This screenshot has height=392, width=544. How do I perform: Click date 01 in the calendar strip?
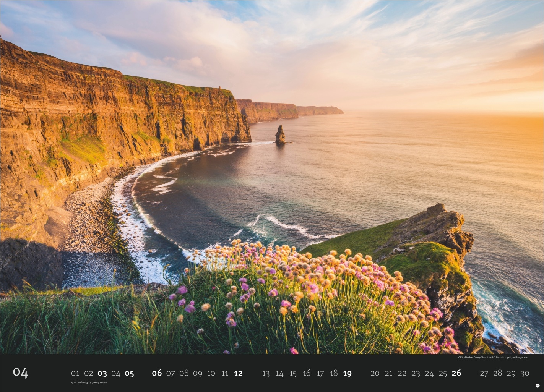[x=75, y=373]
